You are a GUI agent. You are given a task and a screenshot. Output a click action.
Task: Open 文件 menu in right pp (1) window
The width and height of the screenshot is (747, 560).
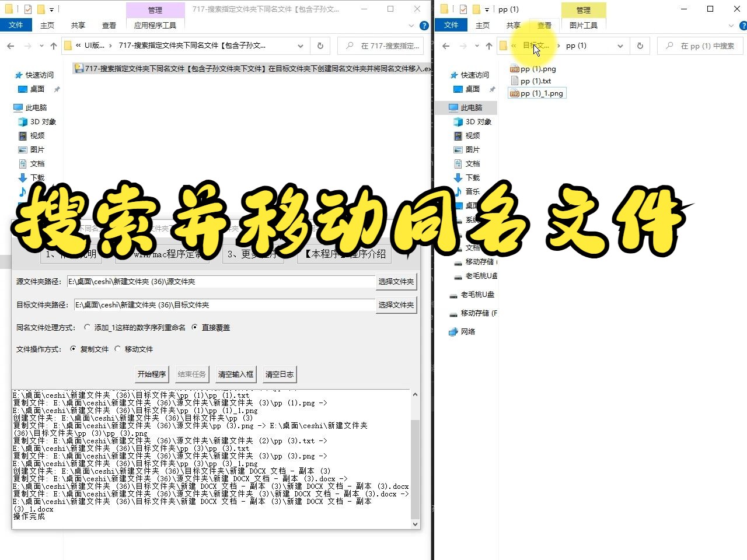451,25
